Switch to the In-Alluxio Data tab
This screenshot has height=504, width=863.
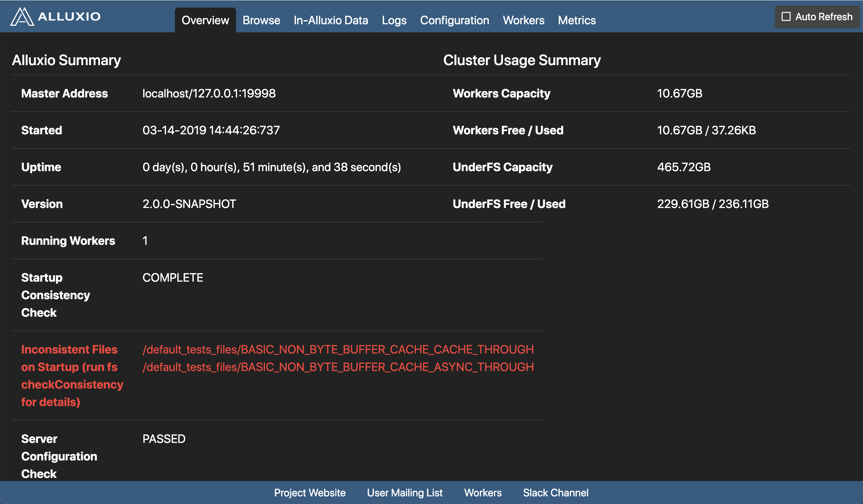(331, 20)
